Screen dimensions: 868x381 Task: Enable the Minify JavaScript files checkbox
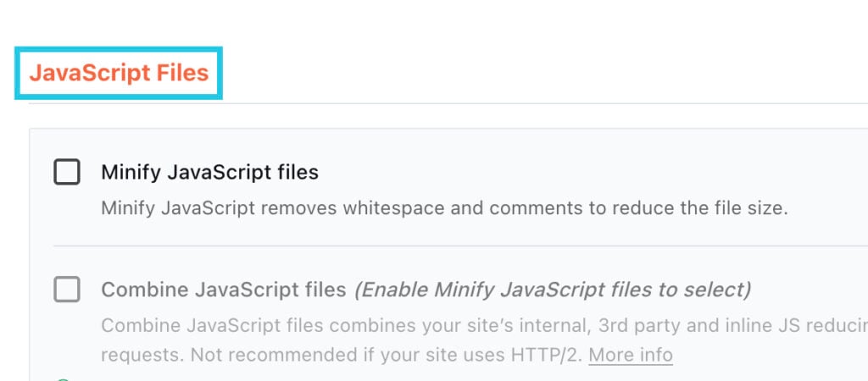[x=67, y=172]
